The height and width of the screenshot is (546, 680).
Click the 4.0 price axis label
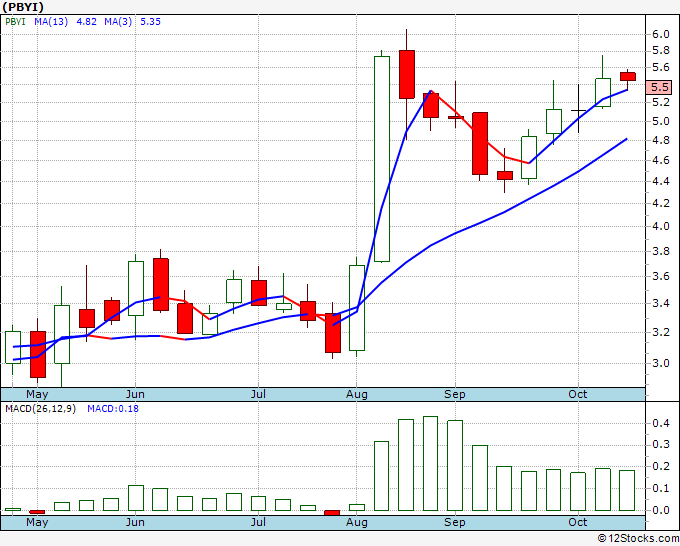pyautogui.click(x=660, y=226)
